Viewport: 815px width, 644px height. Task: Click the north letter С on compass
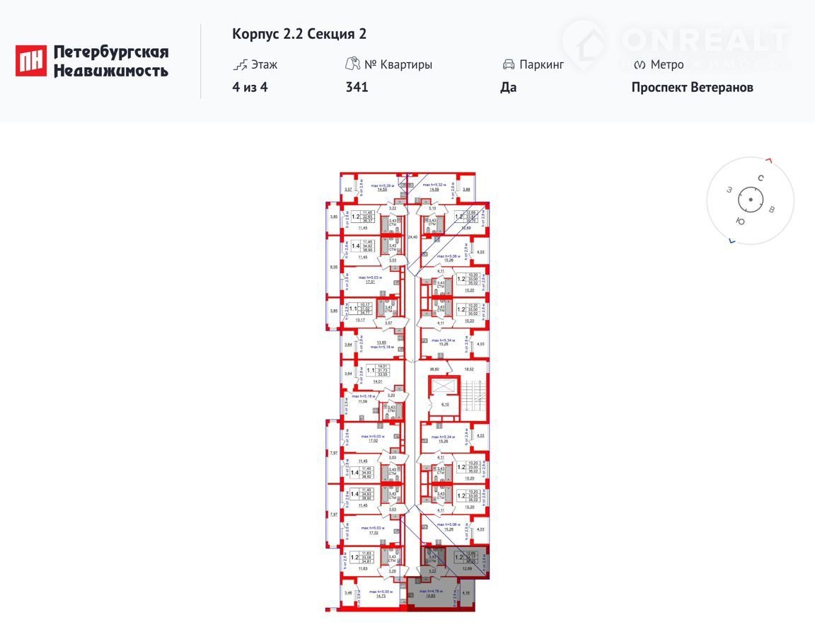(761, 178)
